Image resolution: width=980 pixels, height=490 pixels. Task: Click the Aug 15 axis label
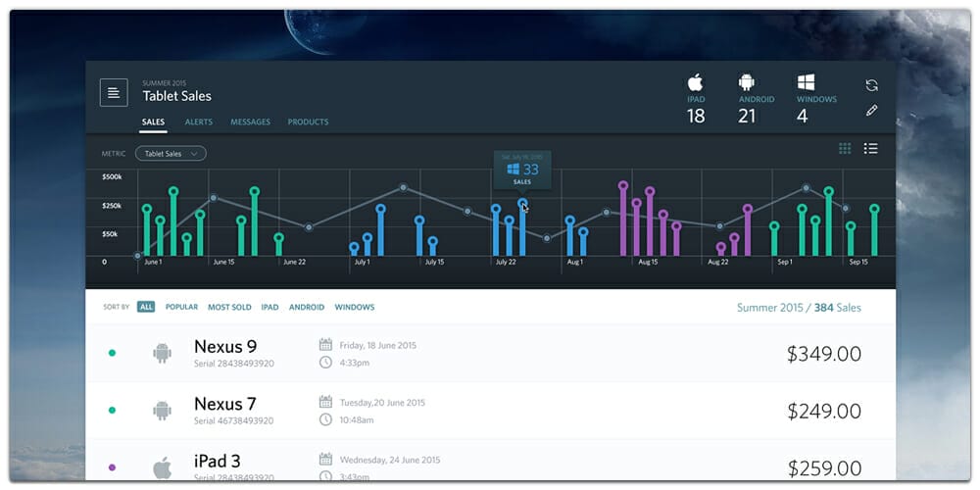click(x=648, y=262)
